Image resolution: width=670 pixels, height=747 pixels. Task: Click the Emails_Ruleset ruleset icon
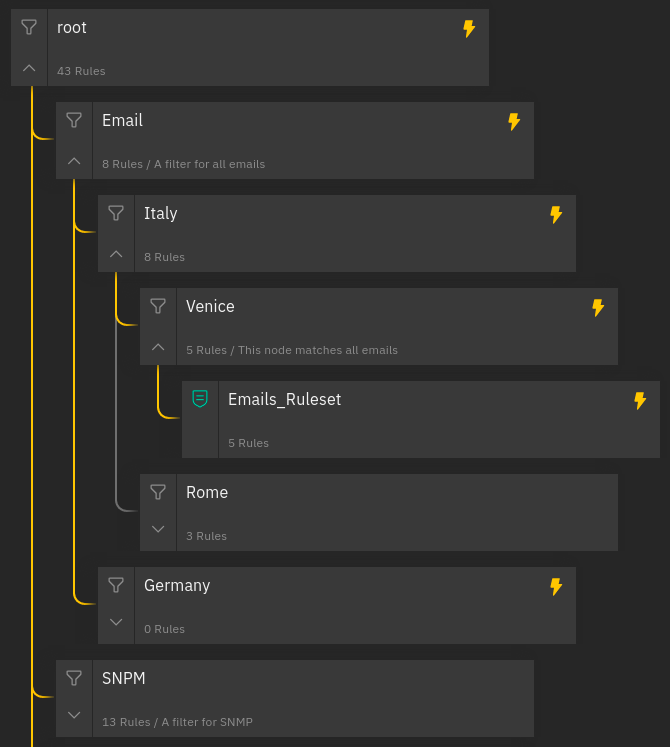coord(200,399)
